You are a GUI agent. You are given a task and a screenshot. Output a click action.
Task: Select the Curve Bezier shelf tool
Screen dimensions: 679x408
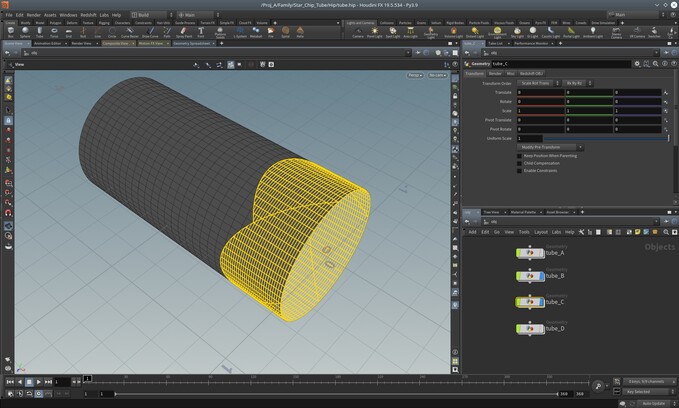[x=129, y=32]
